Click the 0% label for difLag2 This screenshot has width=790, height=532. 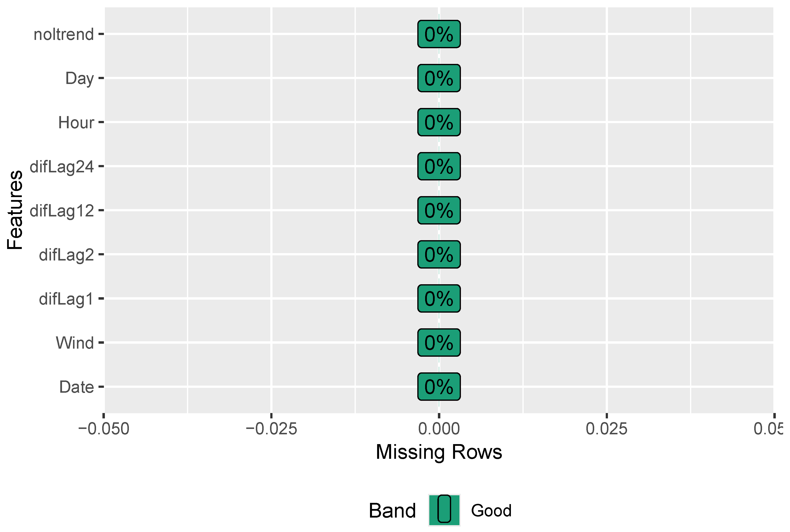point(439,254)
